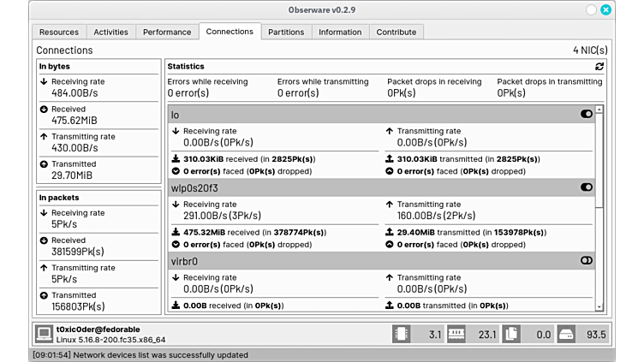Select the Partitions tab

point(286,32)
